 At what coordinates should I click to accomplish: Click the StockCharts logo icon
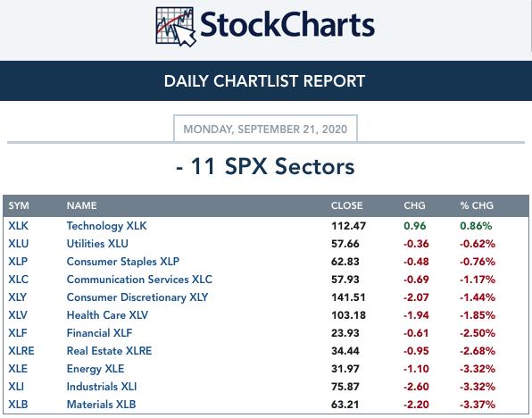(x=176, y=27)
